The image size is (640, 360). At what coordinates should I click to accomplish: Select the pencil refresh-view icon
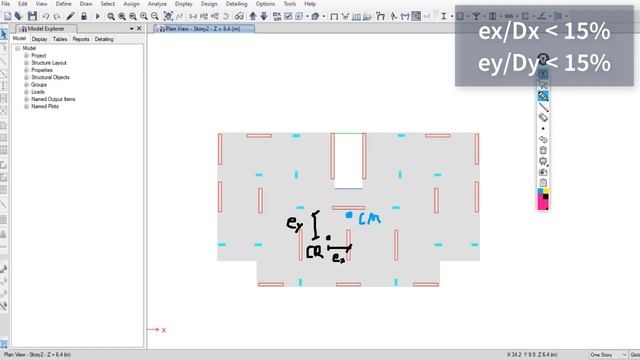point(71,16)
